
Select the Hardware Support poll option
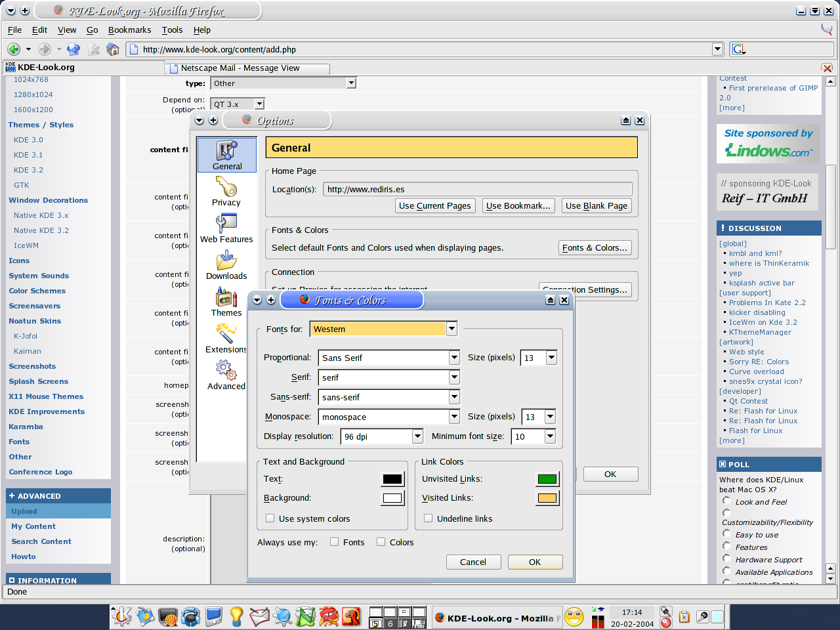click(x=726, y=558)
